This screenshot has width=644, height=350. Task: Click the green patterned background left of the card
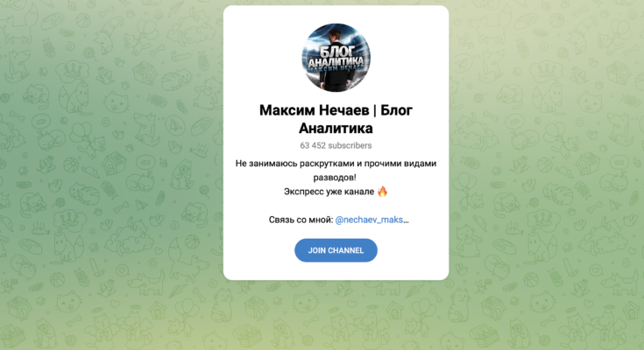(x=111, y=172)
